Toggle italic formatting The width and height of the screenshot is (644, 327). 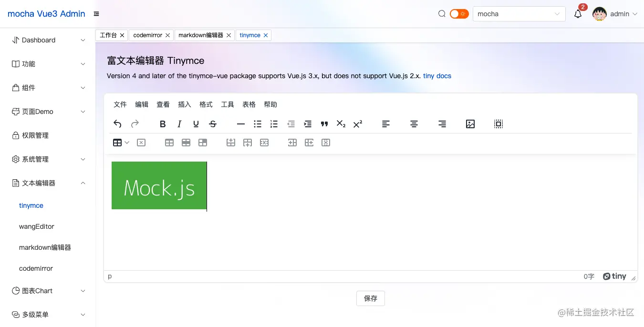click(179, 124)
